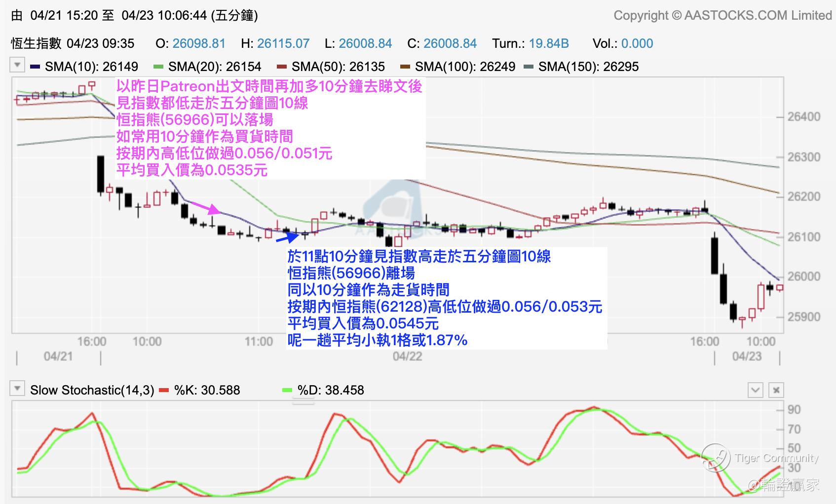This screenshot has width=836, height=504.
Task: Select the SMA(150): 26295 legend label
Action: (x=588, y=67)
